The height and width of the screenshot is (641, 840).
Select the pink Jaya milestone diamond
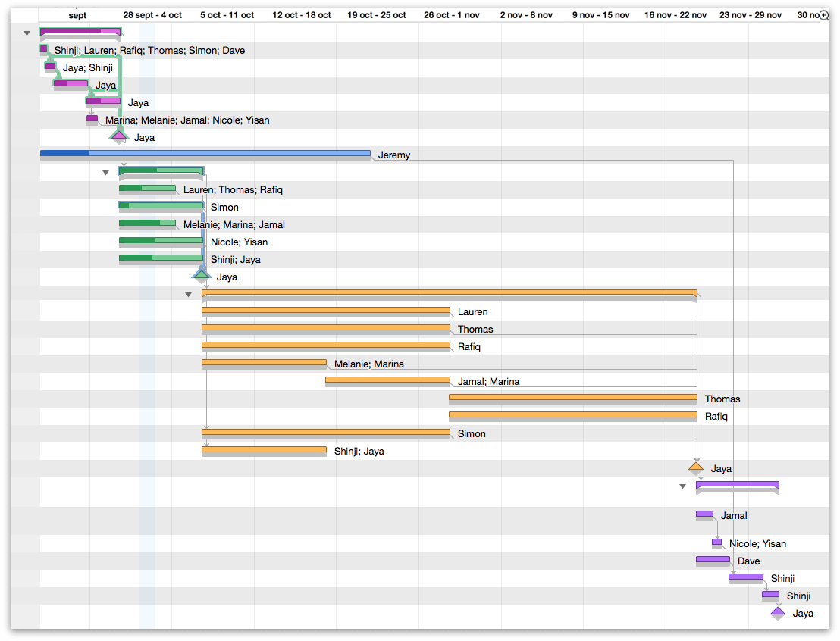click(x=119, y=137)
